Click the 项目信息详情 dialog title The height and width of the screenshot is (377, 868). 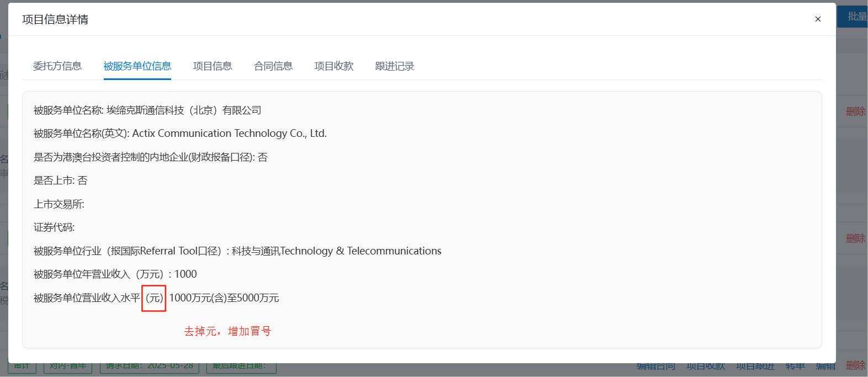(55, 19)
